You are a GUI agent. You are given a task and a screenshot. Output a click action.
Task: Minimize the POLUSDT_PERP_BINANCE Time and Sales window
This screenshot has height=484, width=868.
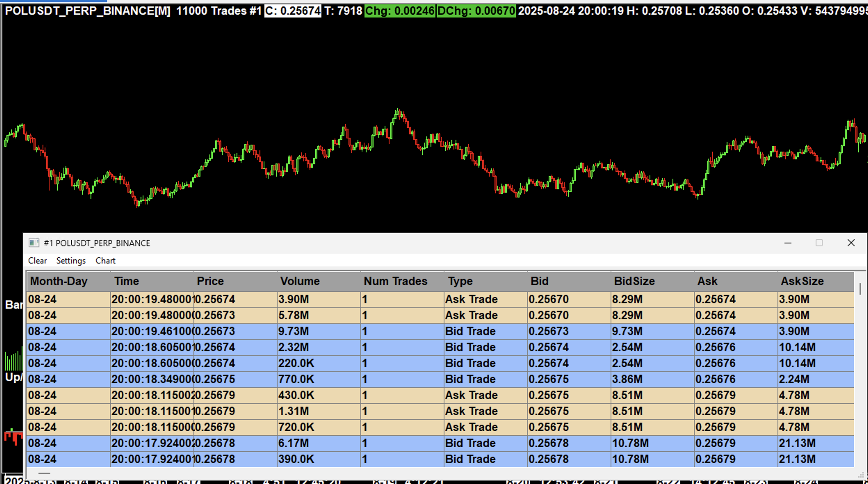click(x=788, y=243)
